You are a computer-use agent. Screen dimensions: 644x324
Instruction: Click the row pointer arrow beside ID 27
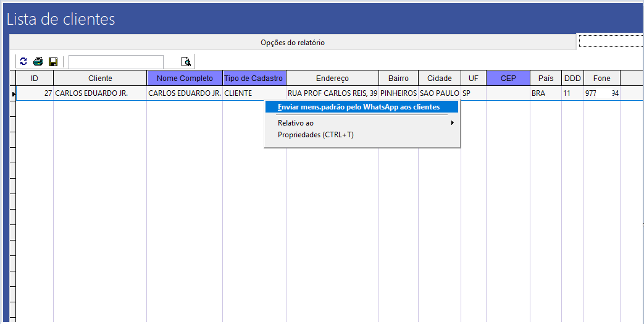tap(13, 93)
